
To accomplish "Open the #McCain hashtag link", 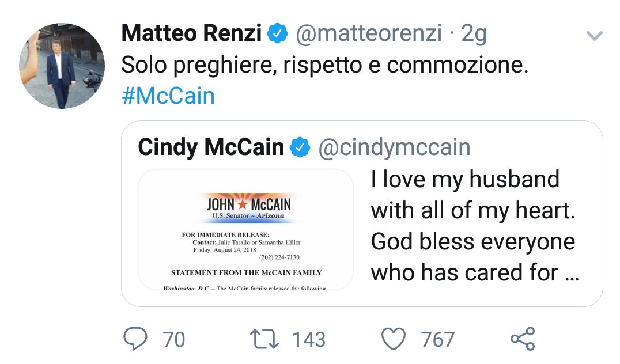I will (x=168, y=96).
